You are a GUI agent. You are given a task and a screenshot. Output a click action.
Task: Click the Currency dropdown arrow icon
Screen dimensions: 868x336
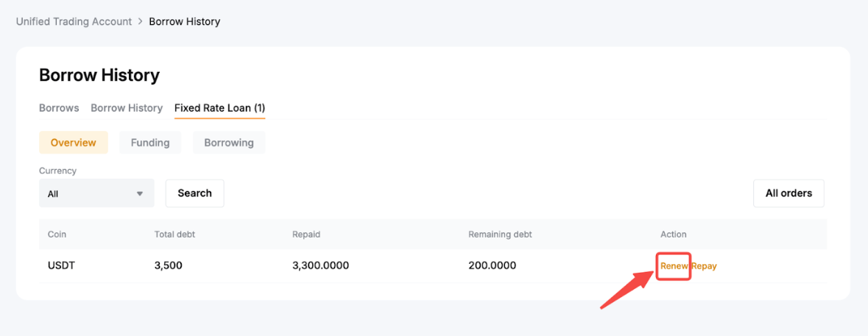tap(140, 194)
